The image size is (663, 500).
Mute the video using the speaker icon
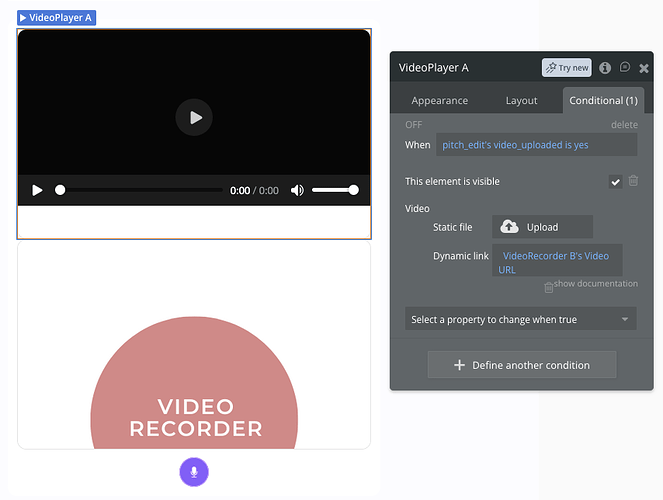click(297, 190)
